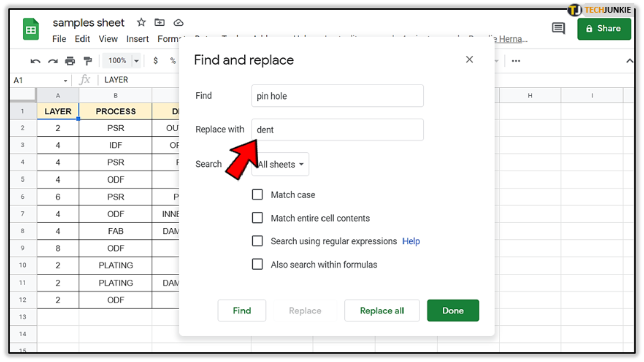This screenshot has width=644, height=362.
Task: Click inside the Replace with field
Action: (337, 129)
